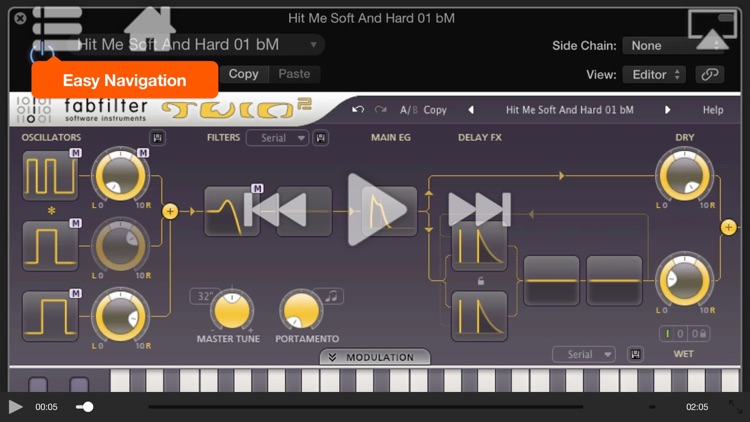Open View Editor dropdown
The width and height of the screenshot is (750, 422).
[x=654, y=75]
